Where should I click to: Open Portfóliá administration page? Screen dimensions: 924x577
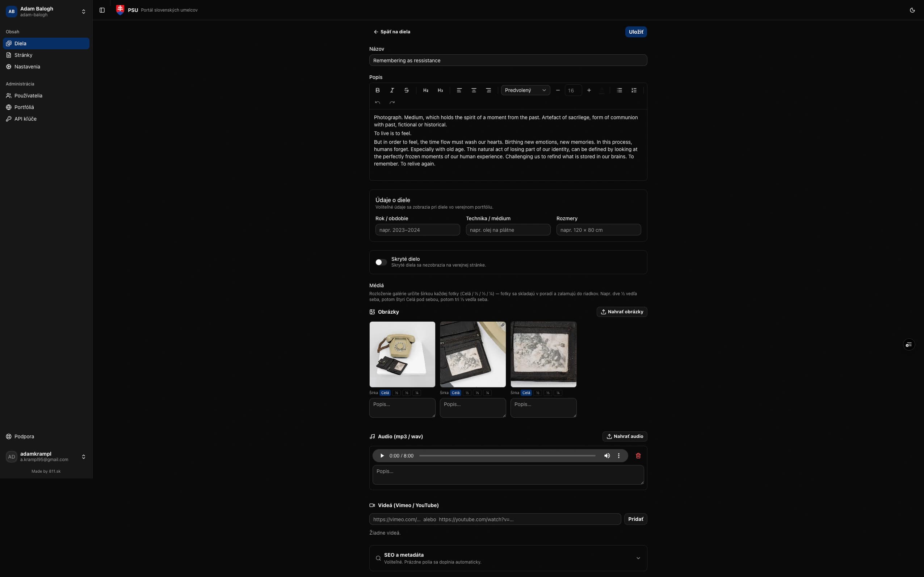(x=46, y=107)
